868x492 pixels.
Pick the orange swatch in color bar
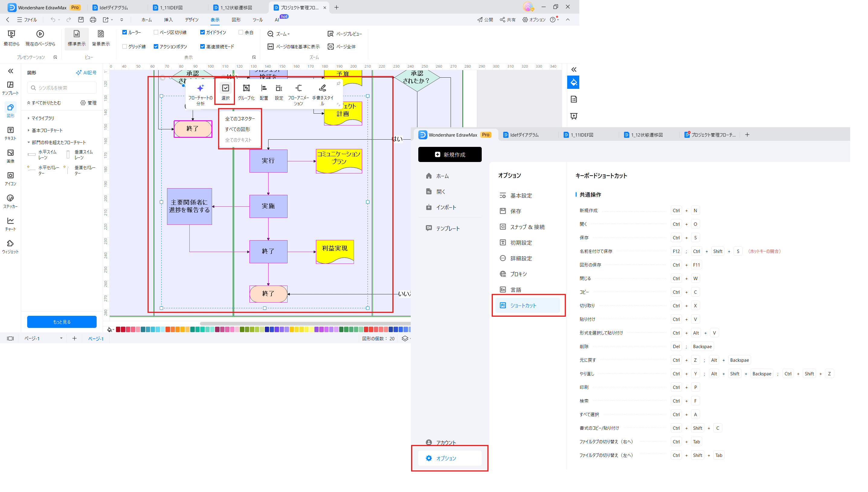click(178, 329)
